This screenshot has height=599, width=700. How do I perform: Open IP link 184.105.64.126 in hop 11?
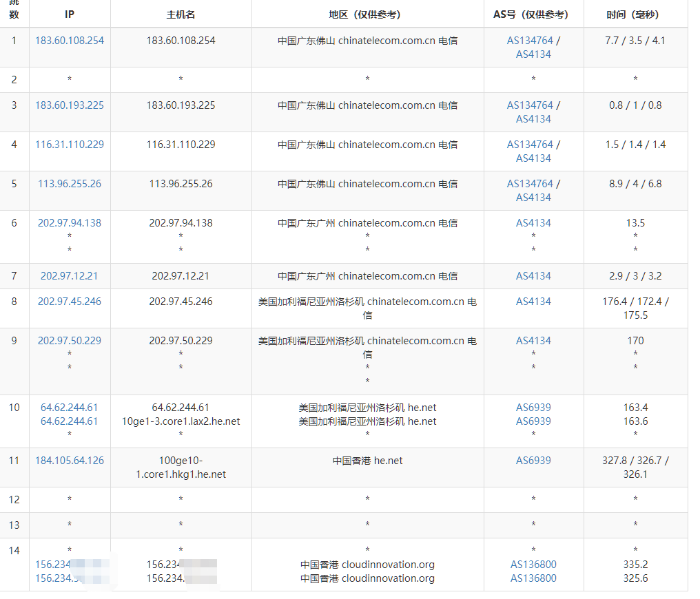(70, 461)
